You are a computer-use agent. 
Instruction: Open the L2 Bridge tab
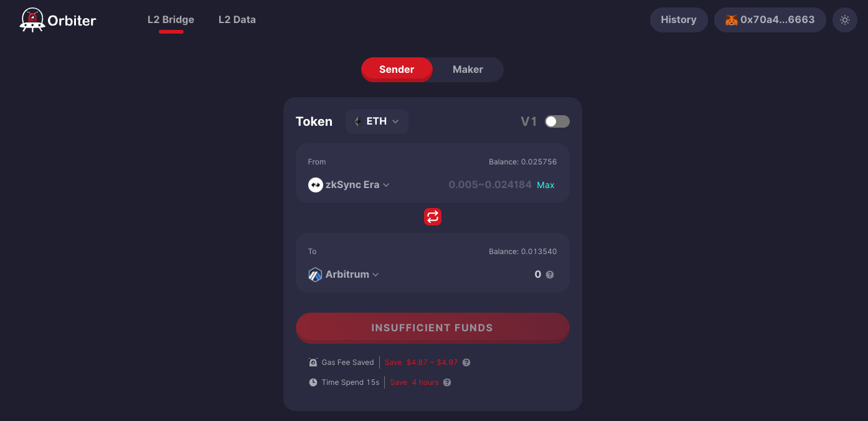[171, 20]
